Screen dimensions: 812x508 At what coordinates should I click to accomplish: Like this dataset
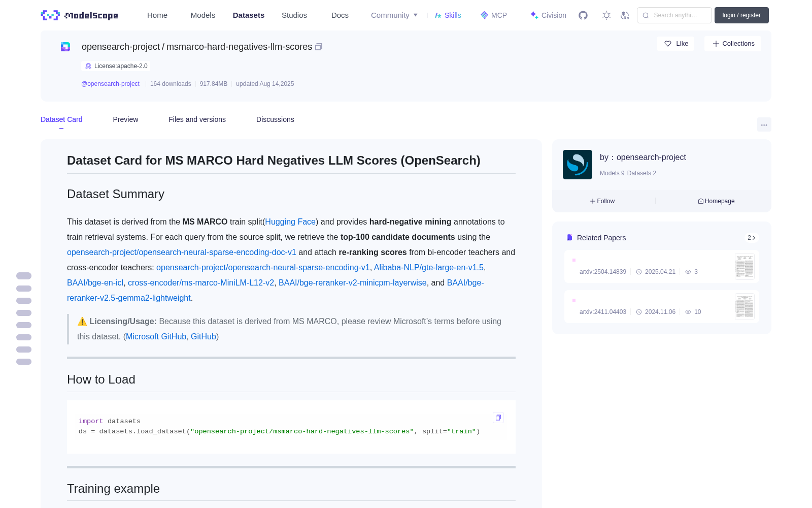[x=676, y=44]
